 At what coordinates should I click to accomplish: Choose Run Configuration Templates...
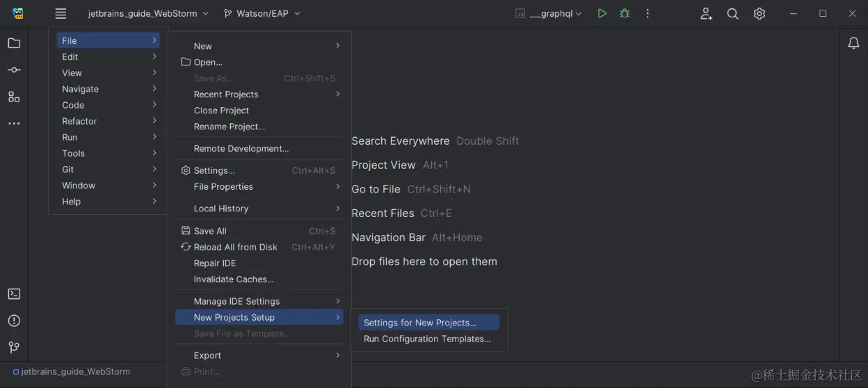tap(428, 339)
